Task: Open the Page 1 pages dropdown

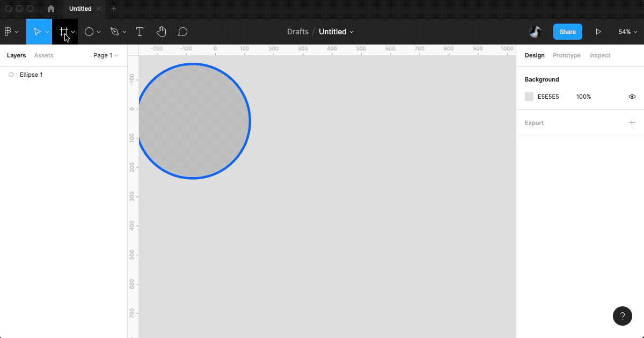Action: click(106, 55)
